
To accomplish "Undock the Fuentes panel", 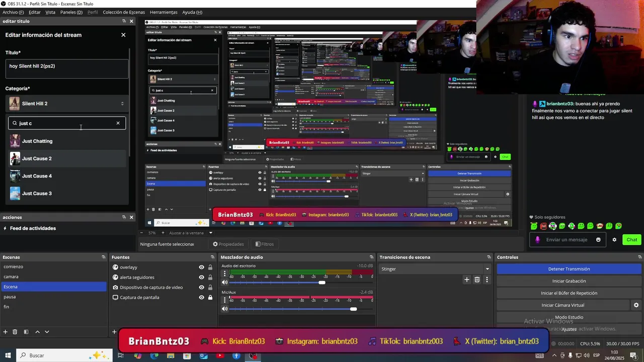I will [212, 257].
